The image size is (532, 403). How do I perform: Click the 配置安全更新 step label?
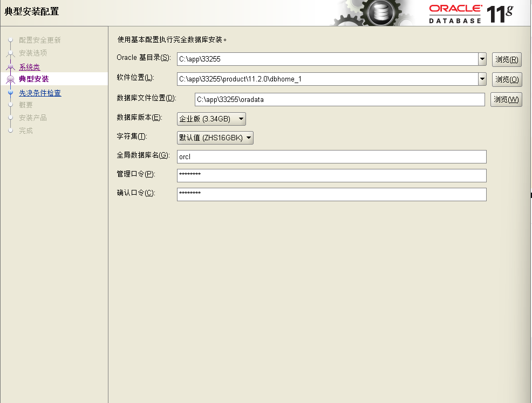[40, 40]
